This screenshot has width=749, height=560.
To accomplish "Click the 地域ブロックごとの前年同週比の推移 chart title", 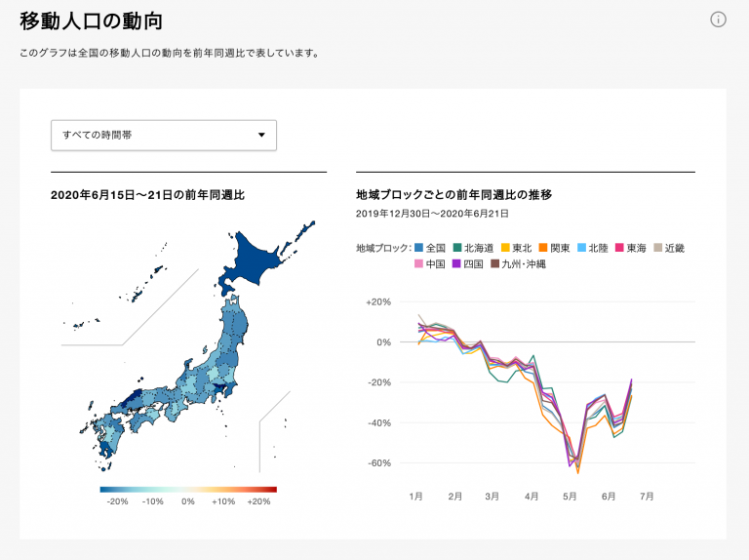I will (x=453, y=195).
